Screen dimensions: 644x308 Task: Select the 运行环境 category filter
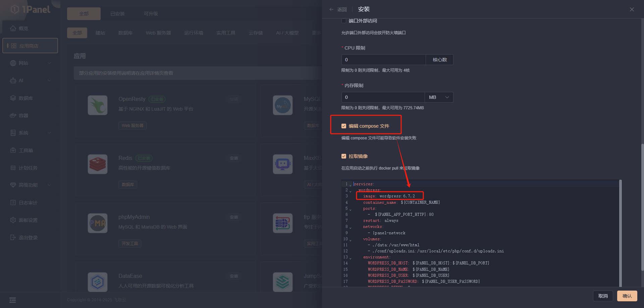point(194,33)
